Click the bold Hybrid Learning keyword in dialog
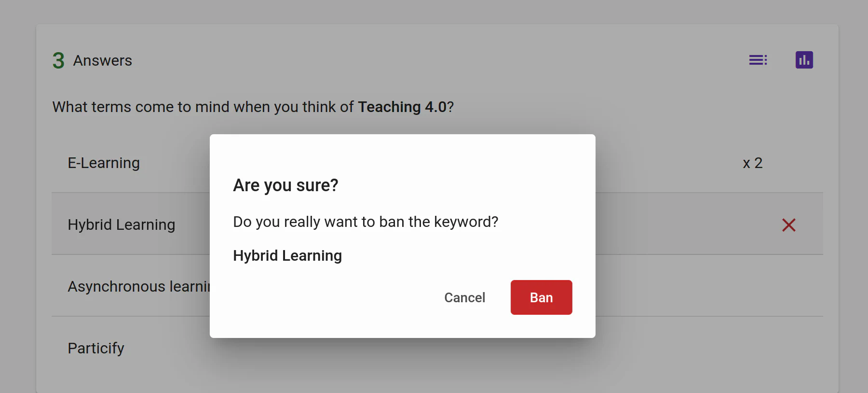 point(287,256)
